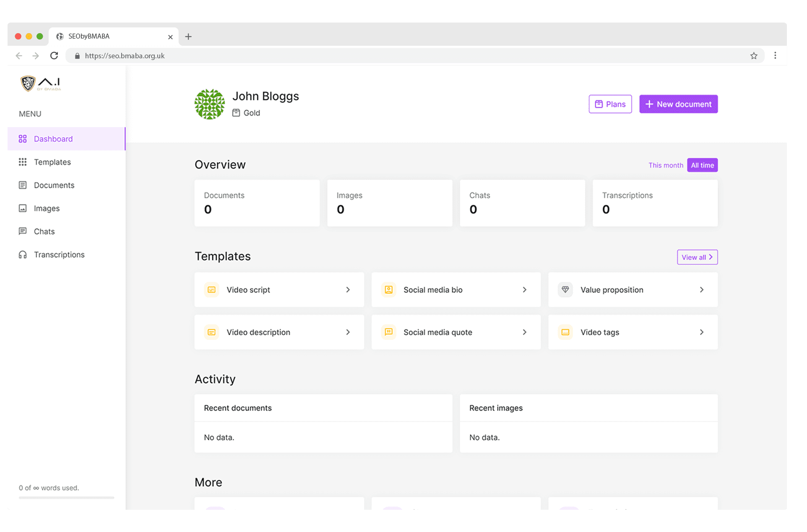
Task: Open Video script template via its chevron
Action: point(348,289)
